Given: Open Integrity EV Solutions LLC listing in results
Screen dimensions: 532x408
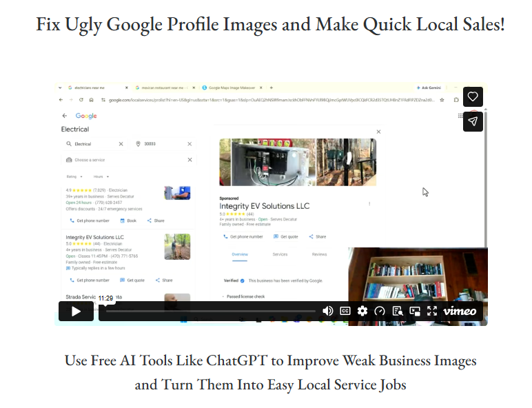Looking at the screenshot, I should [94, 237].
